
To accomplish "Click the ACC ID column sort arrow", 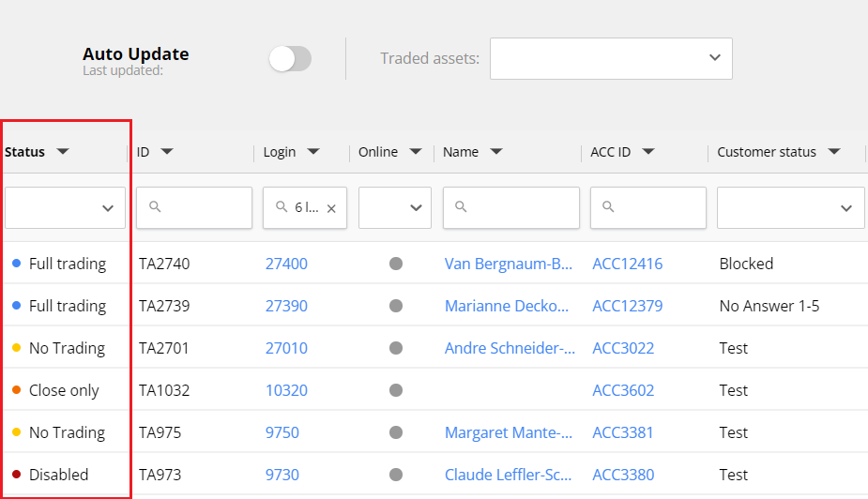I will coord(647,152).
